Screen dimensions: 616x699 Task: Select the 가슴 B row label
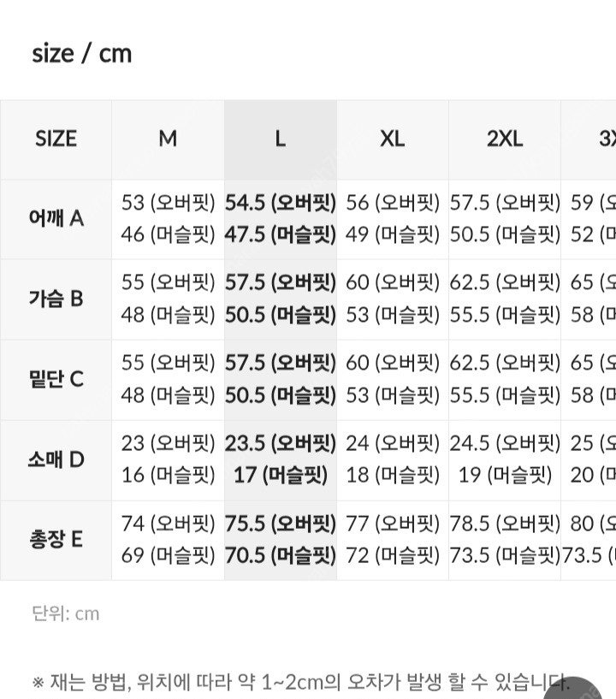(56, 299)
